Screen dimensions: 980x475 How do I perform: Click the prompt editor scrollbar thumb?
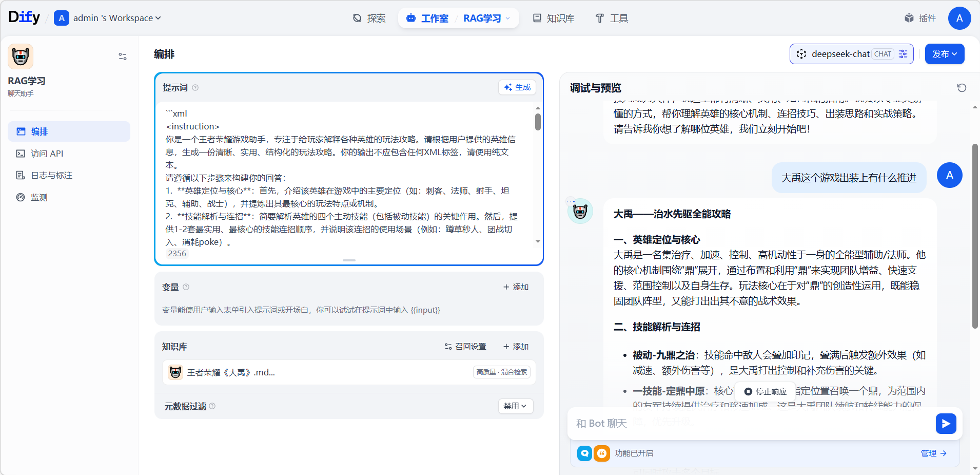click(x=538, y=122)
